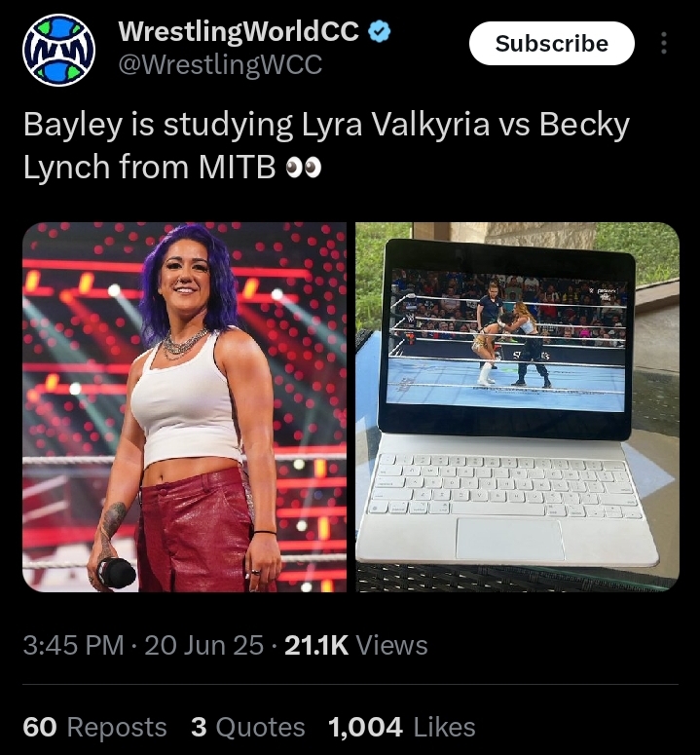View the 1,004 Likes list
This screenshot has height=755, width=700.
pyautogui.click(x=402, y=727)
